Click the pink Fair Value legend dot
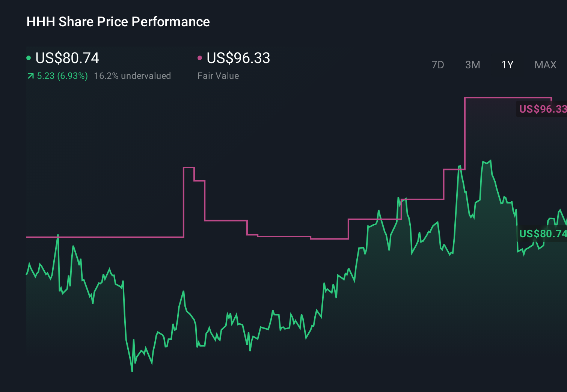This screenshot has width=567, height=392. tap(200, 58)
